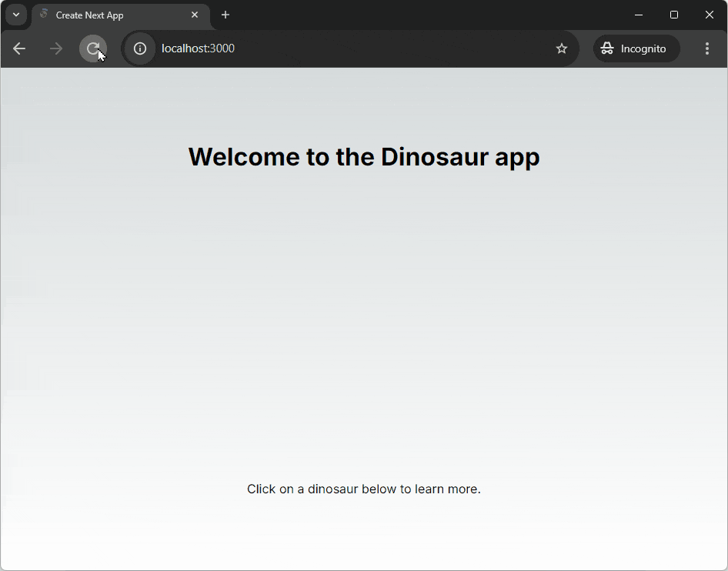The image size is (728, 571).
Task: Expand the tab search dropdown chevron
Action: click(16, 15)
